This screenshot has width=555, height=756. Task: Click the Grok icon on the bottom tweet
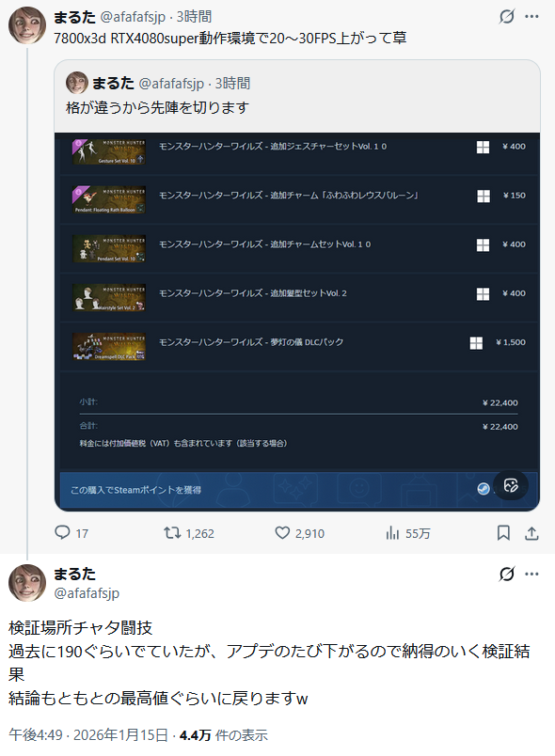507,574
